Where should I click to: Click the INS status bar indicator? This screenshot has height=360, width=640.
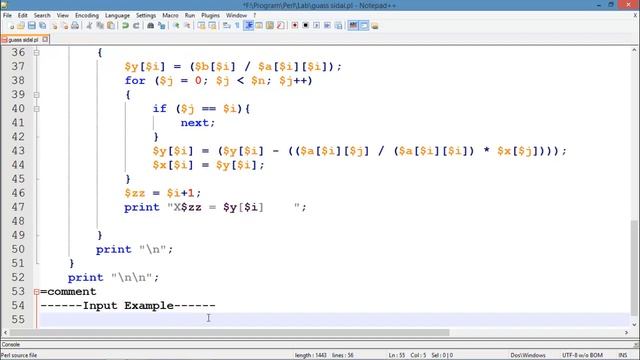click(622, 355)
